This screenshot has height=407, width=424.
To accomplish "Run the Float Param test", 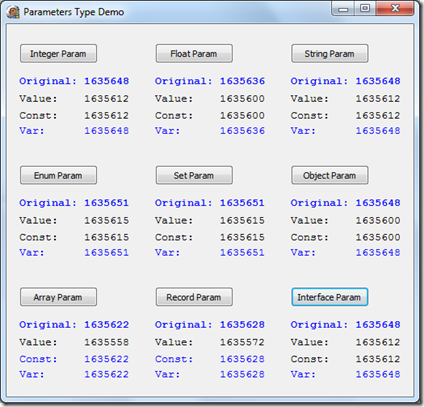I will click(x=194, y=54).
